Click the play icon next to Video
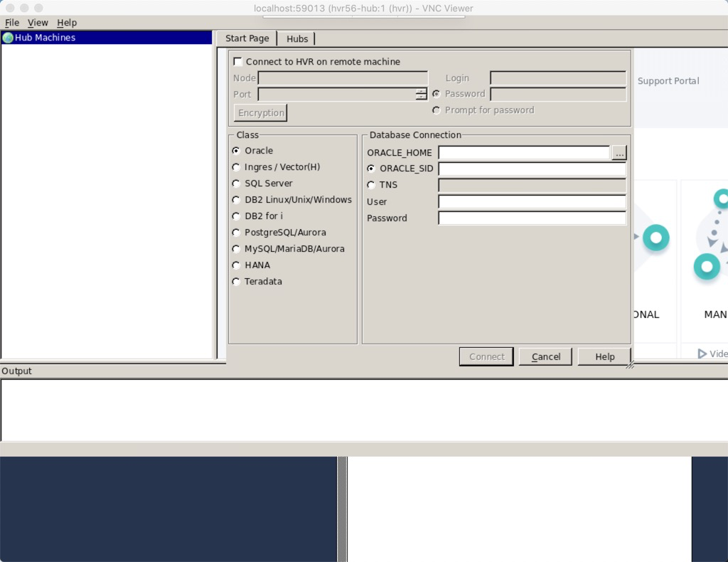This screenshot has height=562, width=728. pyautogui.click(x=702, y=354)
